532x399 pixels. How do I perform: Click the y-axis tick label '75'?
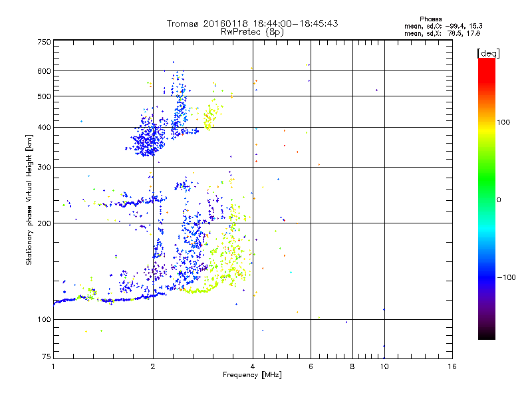(x=47, y=356)
